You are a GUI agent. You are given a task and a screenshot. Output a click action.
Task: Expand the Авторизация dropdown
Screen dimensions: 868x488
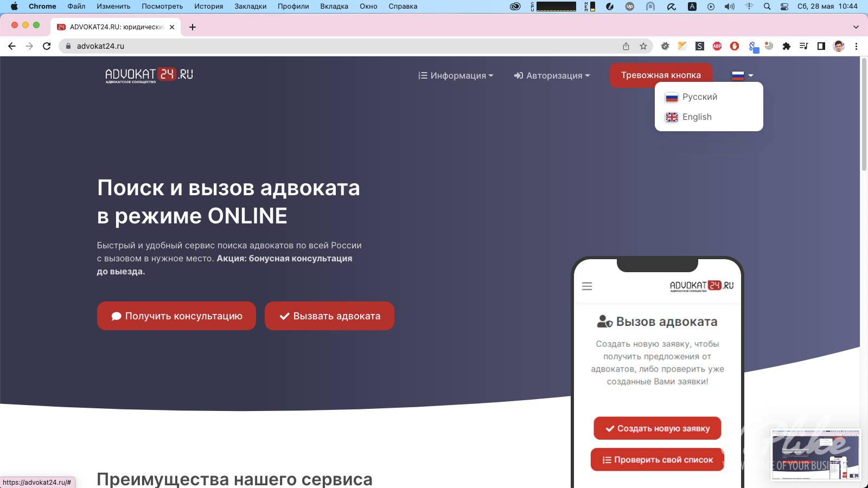tap(552, 75)
